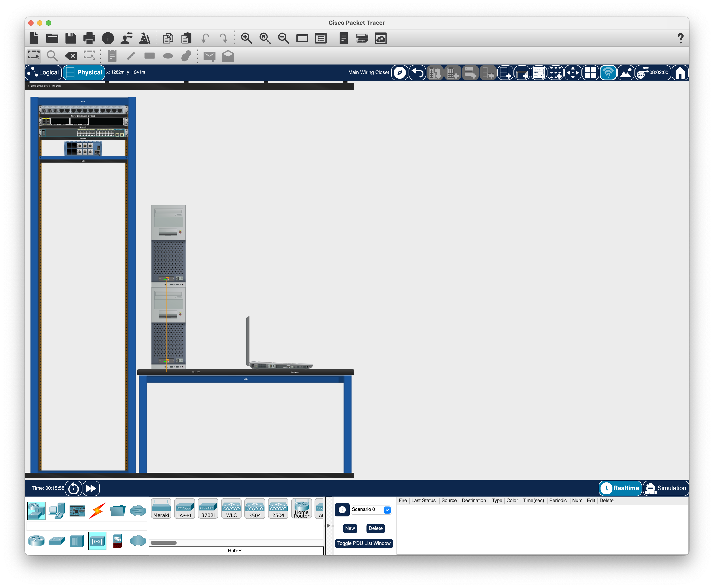Select the End Devices category
Image resolution: width=714 pixels, height=588 pixels.
[x=57, y=510]
